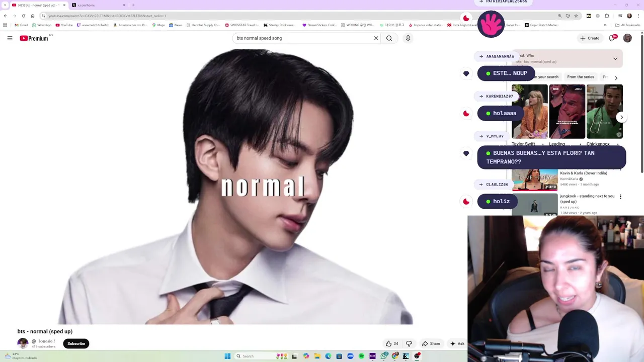
Task: Open Spotify from the taskbar
Action: click(361, 356)
